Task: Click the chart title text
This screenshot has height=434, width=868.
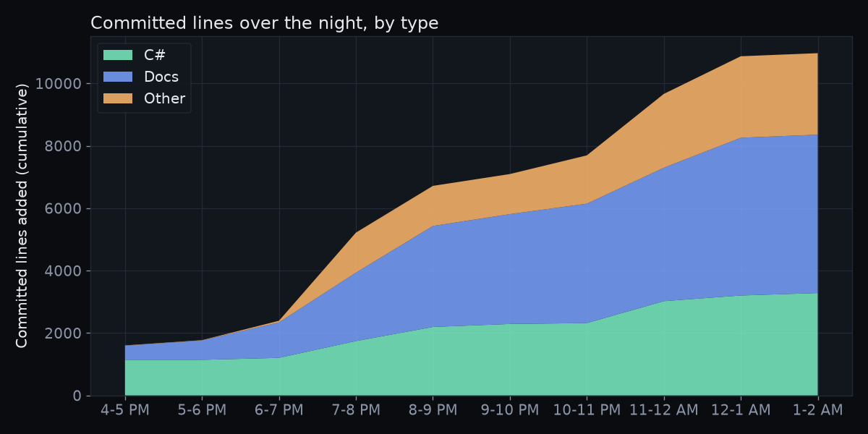Action: point(265,23)
